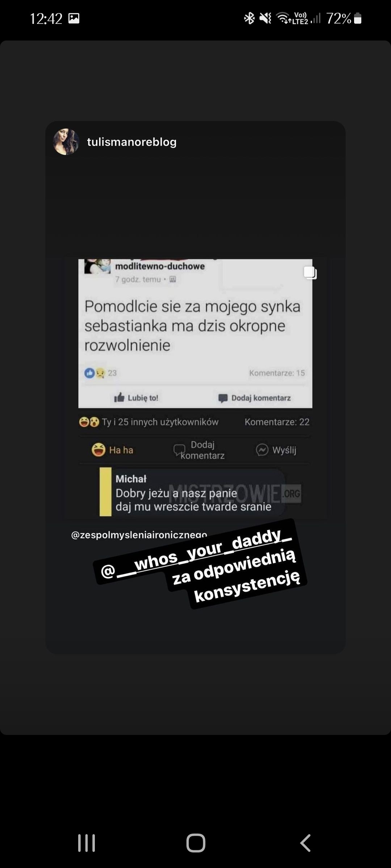This screenshot has height=868, width=391.
Task: Open the @zespolmysleniaironicznego mention
Action: point(139,535)
